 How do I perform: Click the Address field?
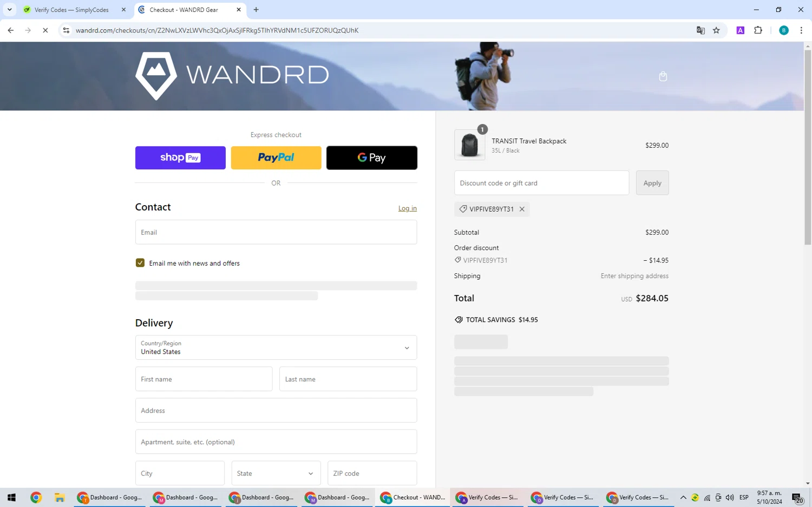coord(276,410)
